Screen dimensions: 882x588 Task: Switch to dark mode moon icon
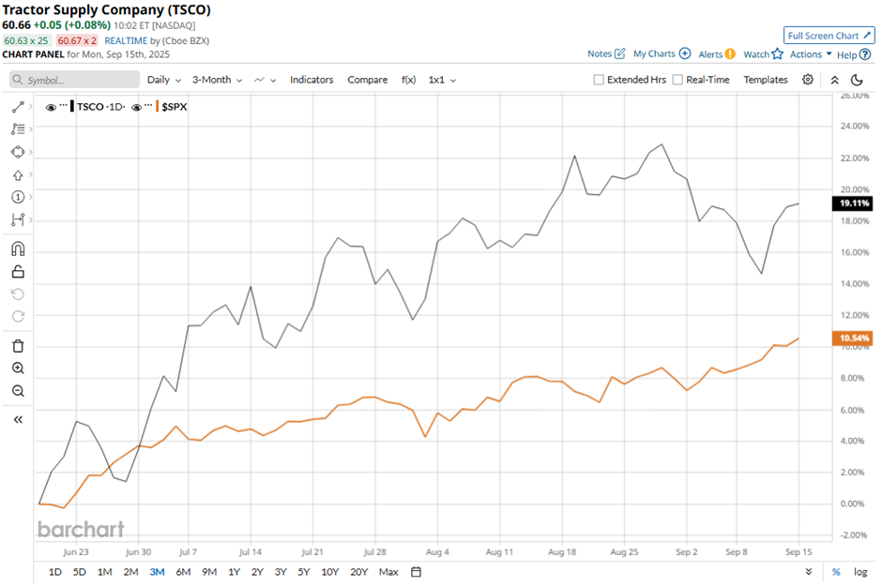857,80
